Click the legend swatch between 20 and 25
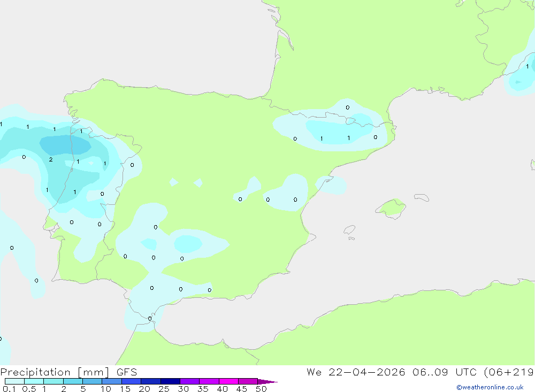This screenshot has height=392, width=535. pyautogui.click(x=150, y=381)
